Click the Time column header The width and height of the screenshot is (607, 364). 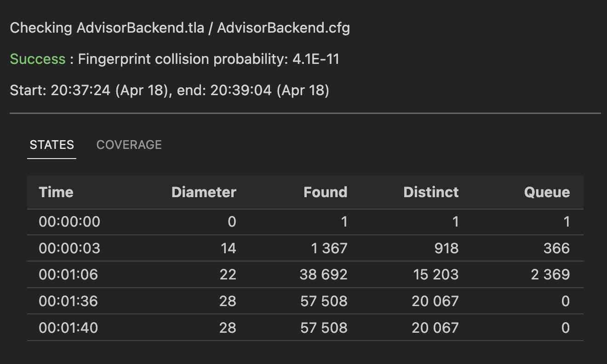[x=56, y=192]
